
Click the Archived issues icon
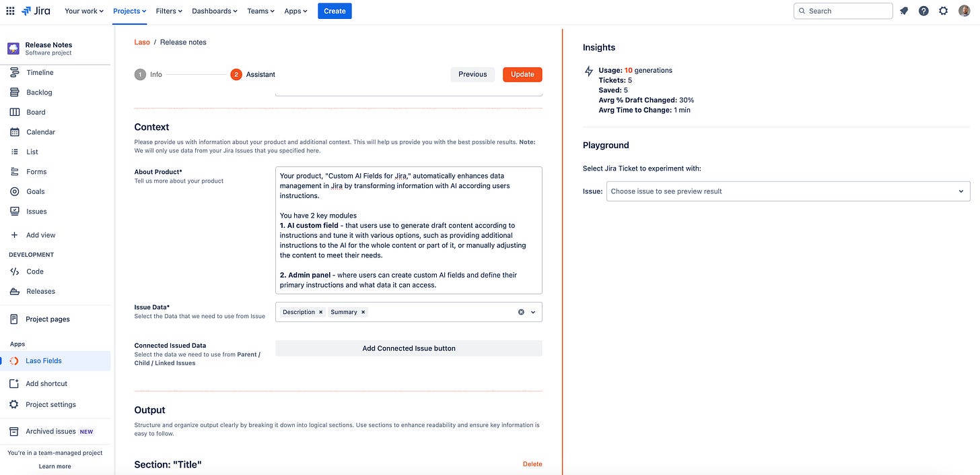[x=14, y=432]
